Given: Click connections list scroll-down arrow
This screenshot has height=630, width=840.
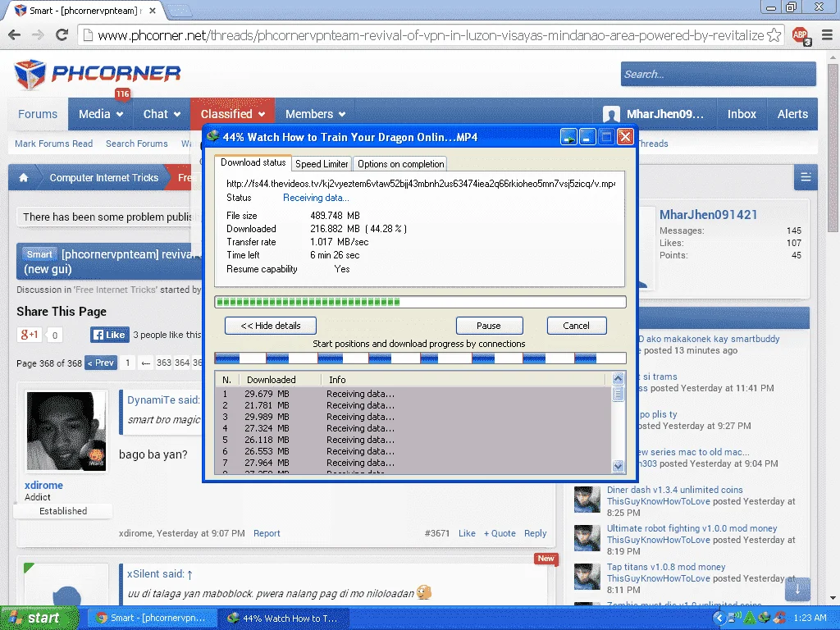Looking at the screenshot, I should coord(618,466).
